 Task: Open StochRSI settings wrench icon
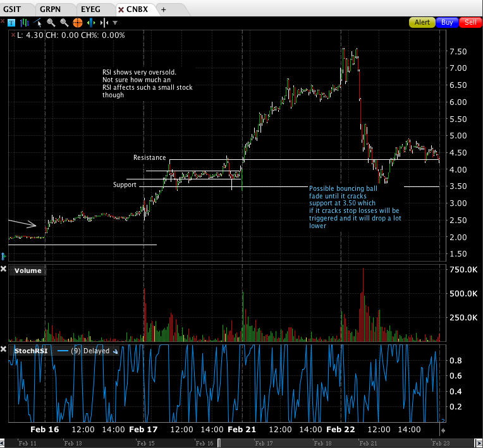tap(116, 351)
